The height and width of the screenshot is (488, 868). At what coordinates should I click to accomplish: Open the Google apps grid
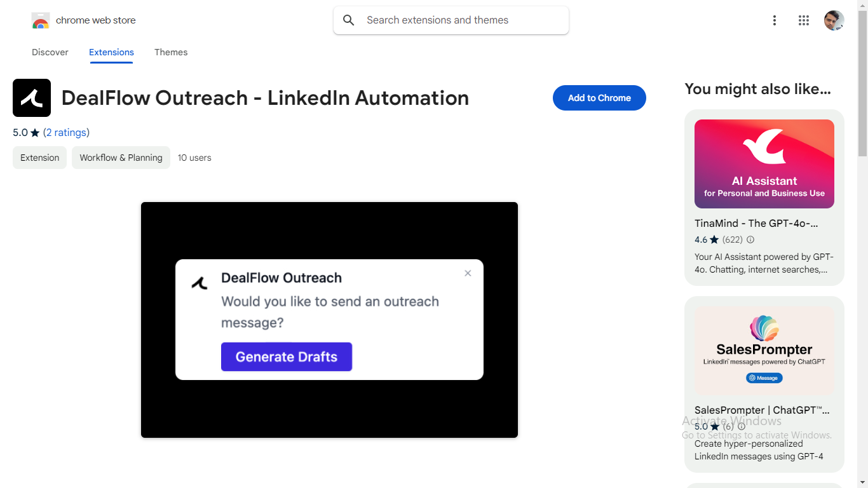pyautogui.click(x=804, y=20)
